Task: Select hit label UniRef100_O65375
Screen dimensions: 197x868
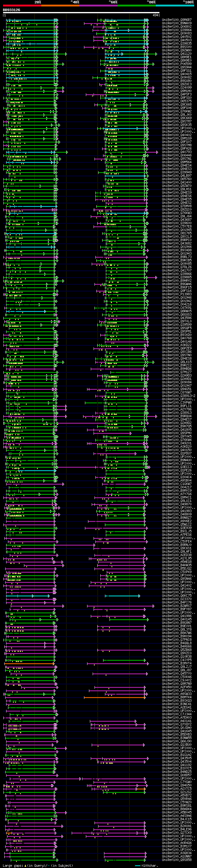Action: tap(177, 101)
